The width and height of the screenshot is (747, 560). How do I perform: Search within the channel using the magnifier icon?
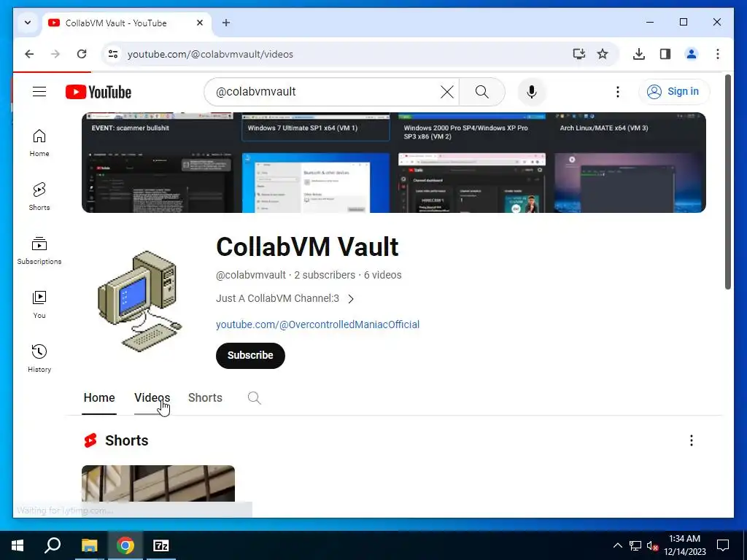[x=255, y=397]
